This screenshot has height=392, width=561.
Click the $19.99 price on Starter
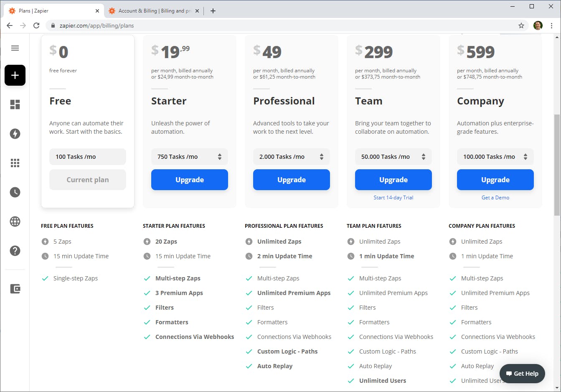tap(170, 52)
